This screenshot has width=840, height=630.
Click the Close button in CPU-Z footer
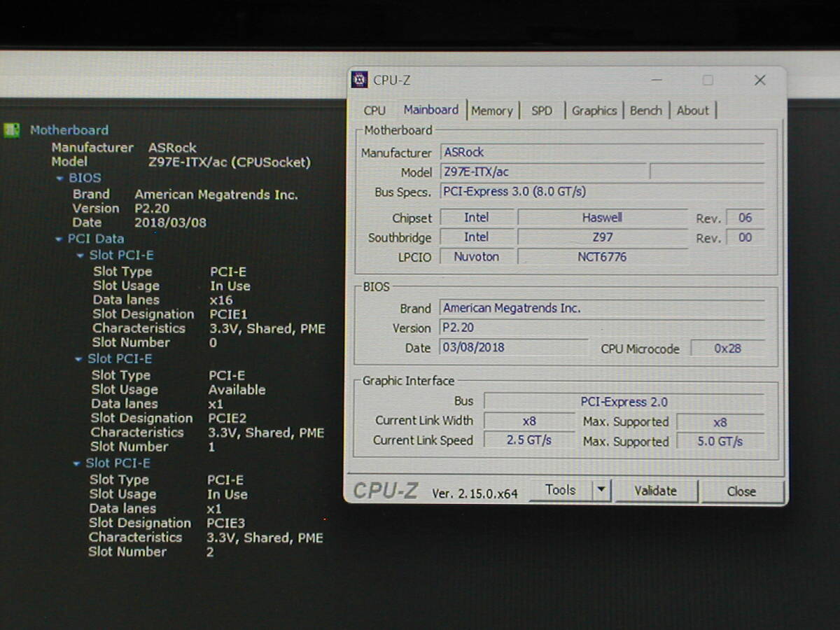pos(741,491)
